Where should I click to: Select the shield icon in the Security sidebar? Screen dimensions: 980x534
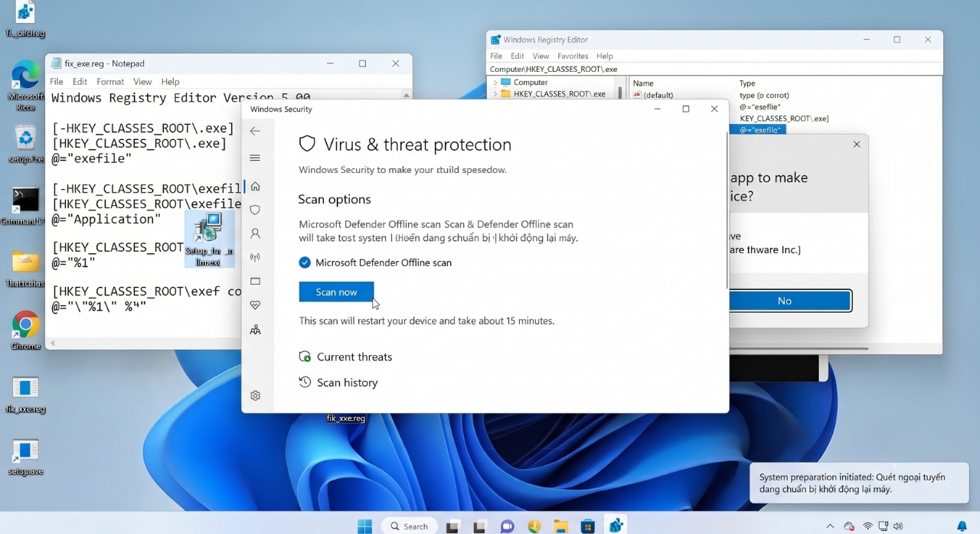tap(255, 210)
